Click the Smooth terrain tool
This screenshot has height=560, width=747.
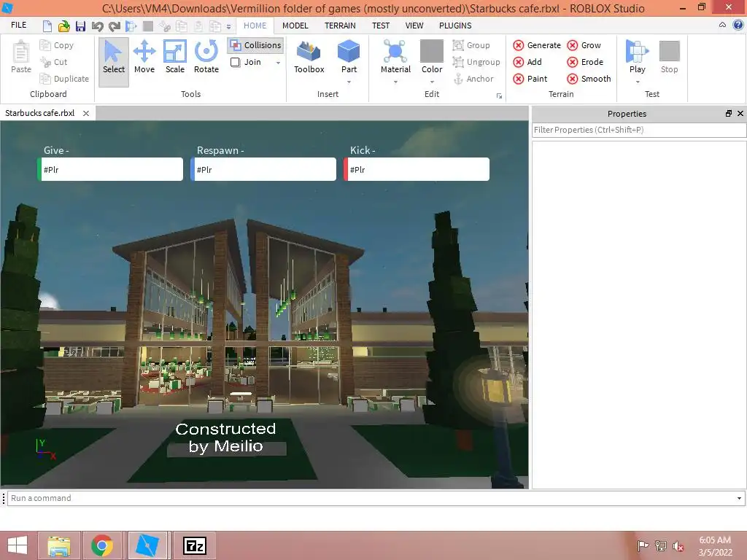(589, 79)
